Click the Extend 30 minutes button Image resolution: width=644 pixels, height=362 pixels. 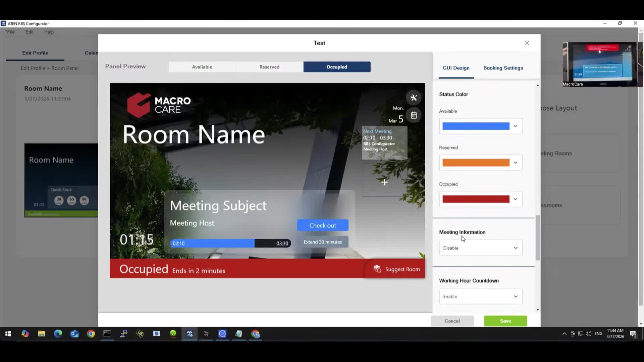[322, 242]
